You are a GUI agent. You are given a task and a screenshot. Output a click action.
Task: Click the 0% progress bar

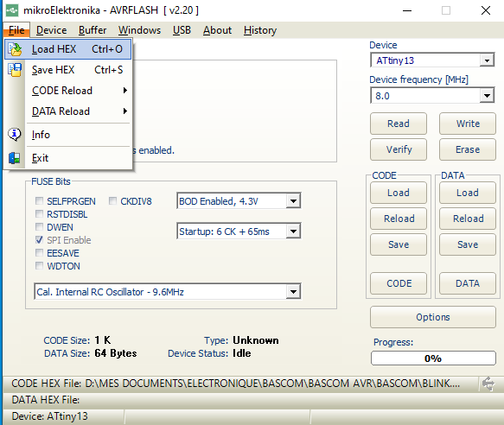coord(433,358)
